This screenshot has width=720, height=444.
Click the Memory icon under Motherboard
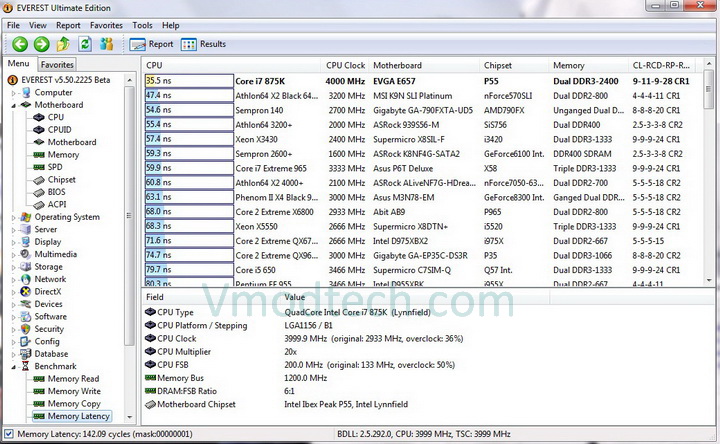(x=39, y=155)
